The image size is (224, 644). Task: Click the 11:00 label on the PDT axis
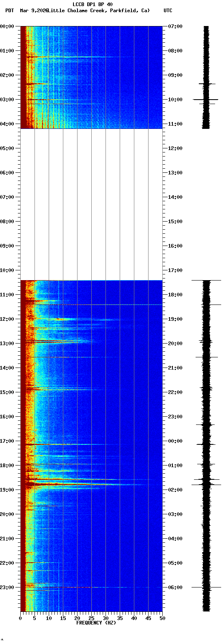click(x=6, y=294)
